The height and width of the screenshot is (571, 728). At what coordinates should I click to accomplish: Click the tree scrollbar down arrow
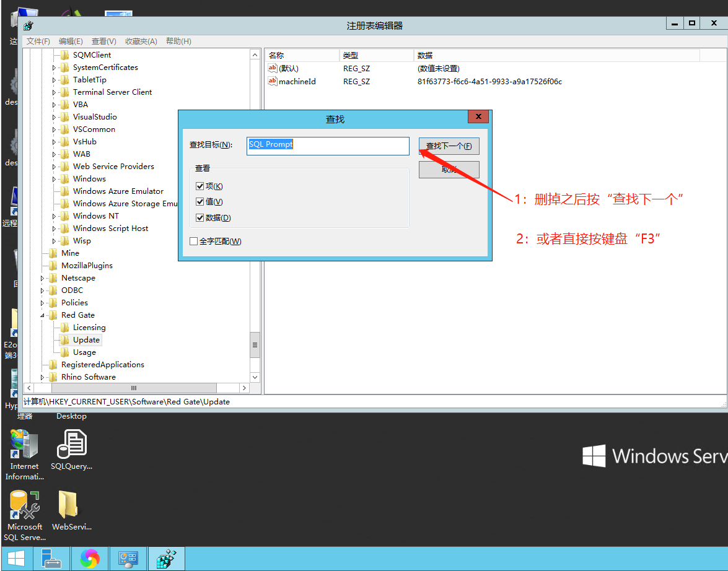click(255, 377)
